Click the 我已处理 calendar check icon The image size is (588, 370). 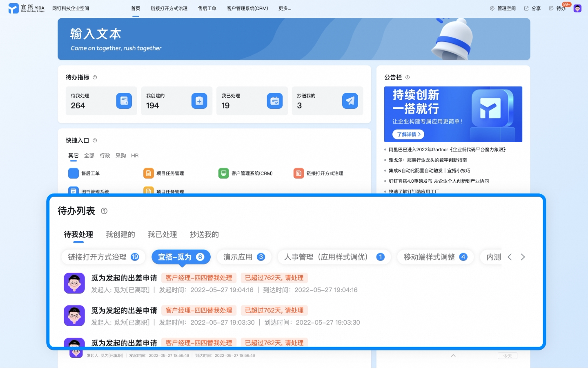tap(275, 101)
